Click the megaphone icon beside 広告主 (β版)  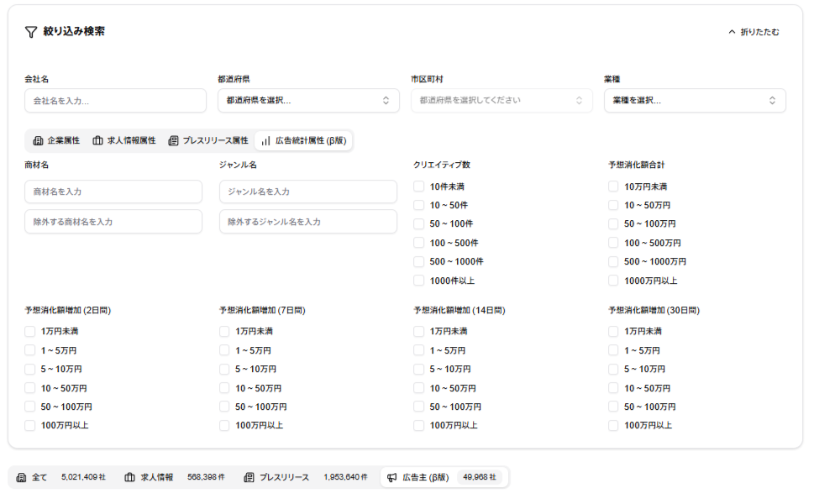click(392, 477)
